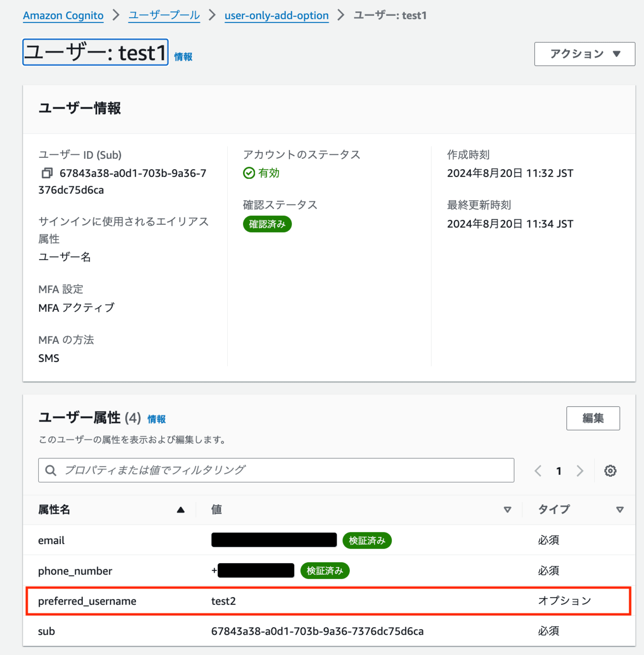Click the 必須 type in email row
644x655 pixels.
click(x=549, y=540)
